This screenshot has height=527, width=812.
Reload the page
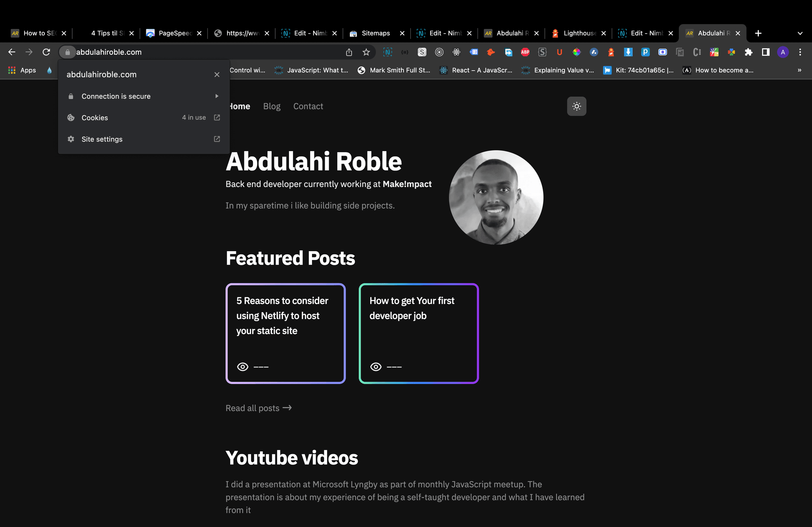[x=46, y=52]
